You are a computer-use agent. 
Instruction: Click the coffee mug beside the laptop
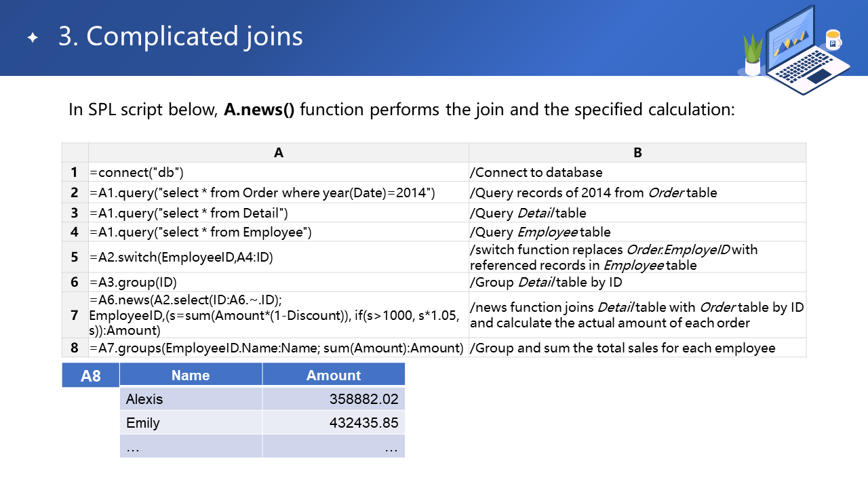click(x=833, y=40)
